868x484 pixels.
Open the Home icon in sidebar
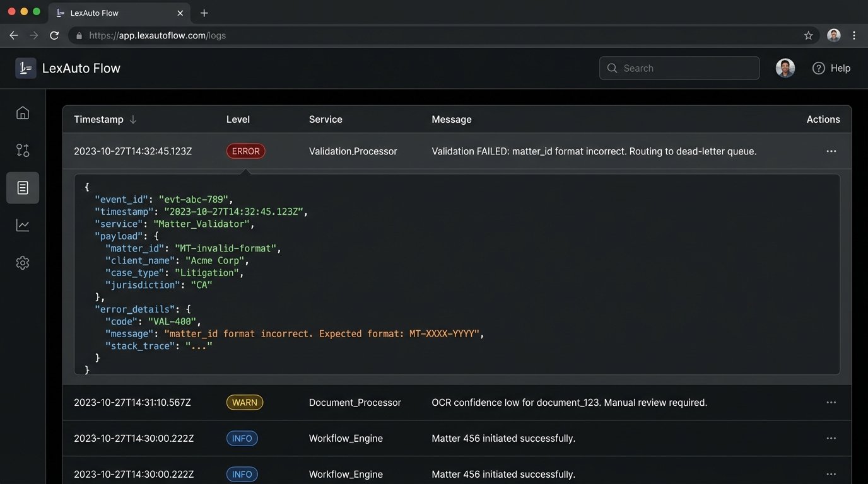(x=23, y=113)
